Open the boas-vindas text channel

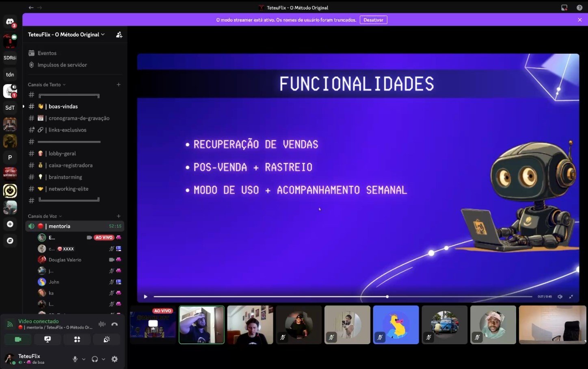[63, 106]
